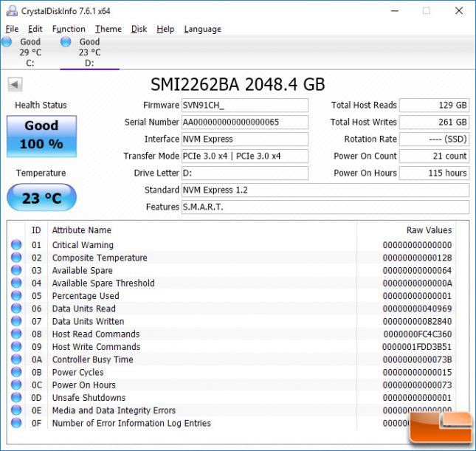
Task: Select the Unsafe Shutdowns attribute name
Action: 89,398
